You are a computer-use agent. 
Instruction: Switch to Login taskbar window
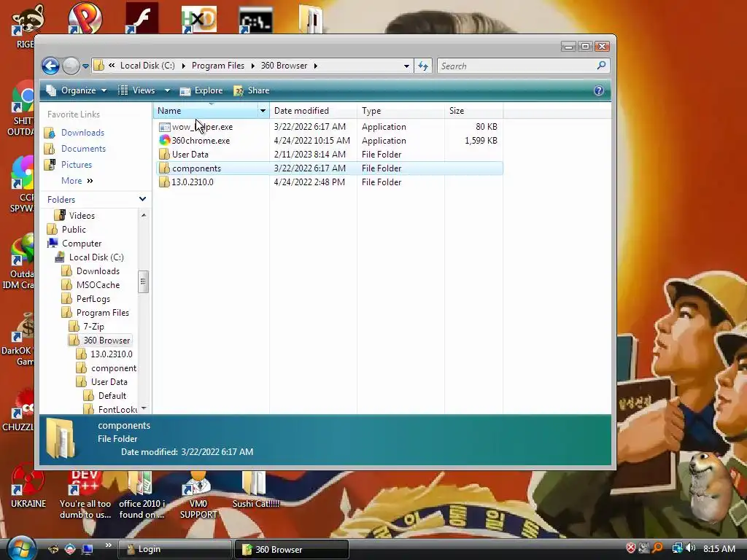[175, 550]
